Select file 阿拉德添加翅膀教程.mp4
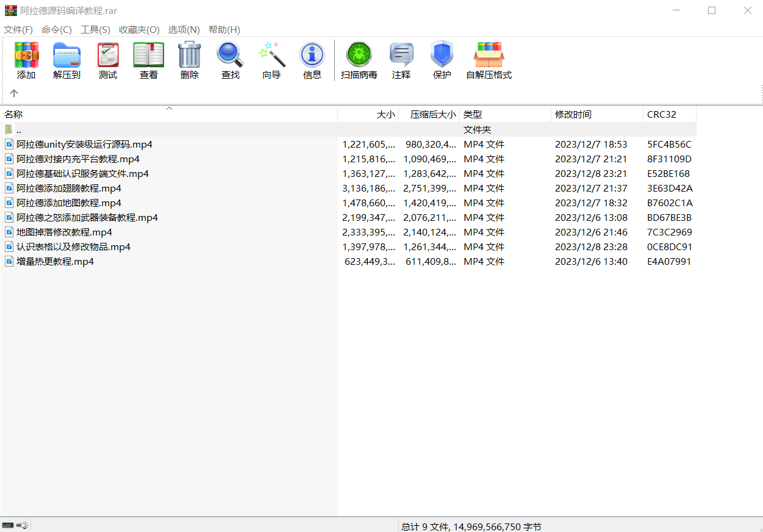The width and height of the screenshot is (763, 532). click(x=69, y=189)
